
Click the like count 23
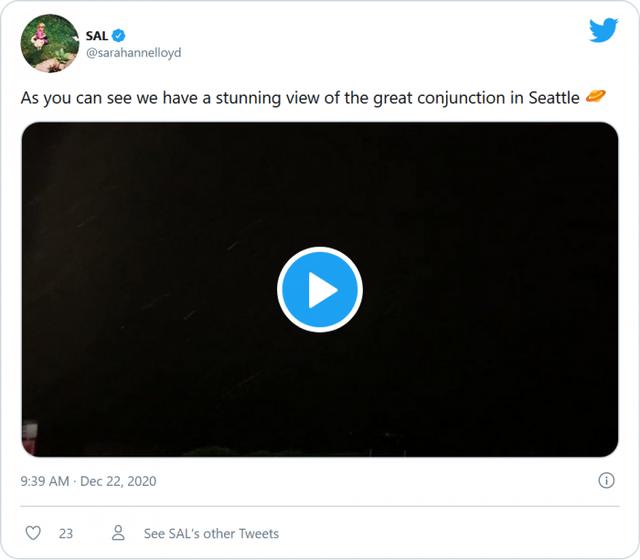click(66, 533)
